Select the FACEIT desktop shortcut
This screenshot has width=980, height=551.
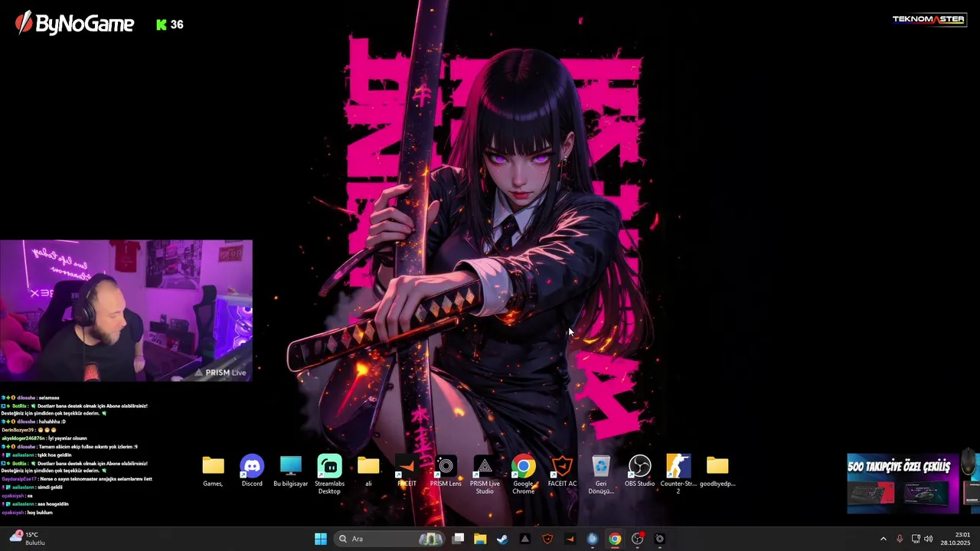point(407,471)
